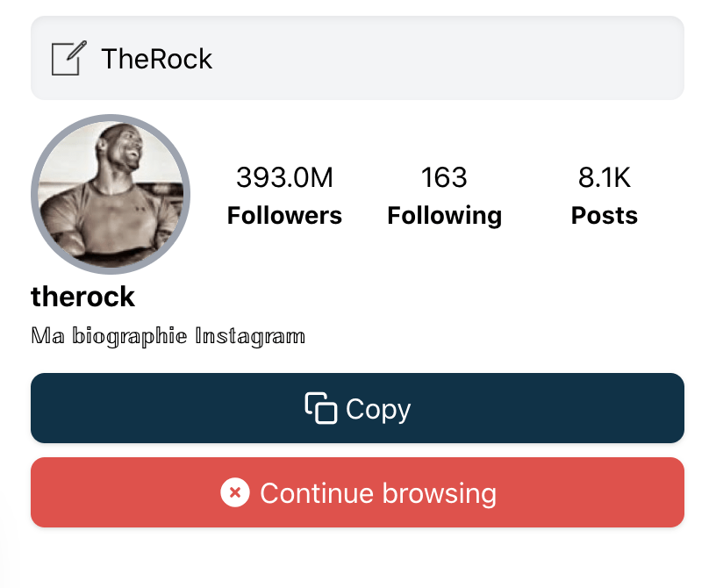Click the Continue browsing label text
716x588 pixels.
pyautogui.click(x=378, y=493)
